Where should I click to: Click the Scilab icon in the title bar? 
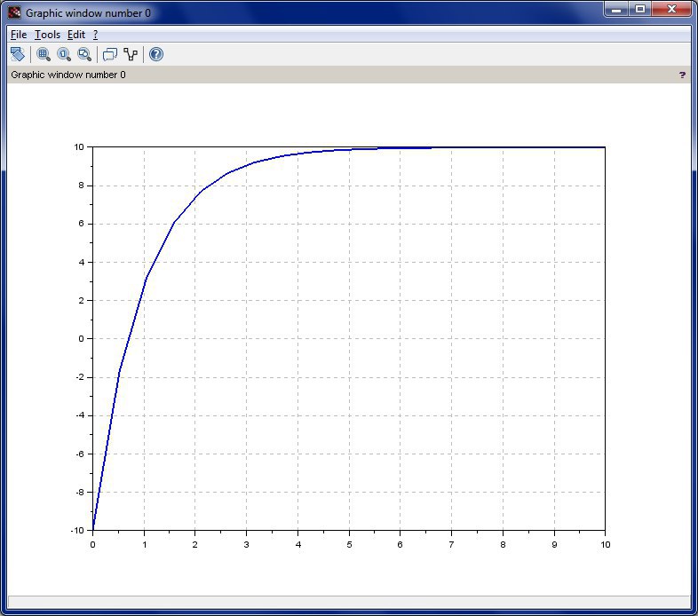(14, 12)
